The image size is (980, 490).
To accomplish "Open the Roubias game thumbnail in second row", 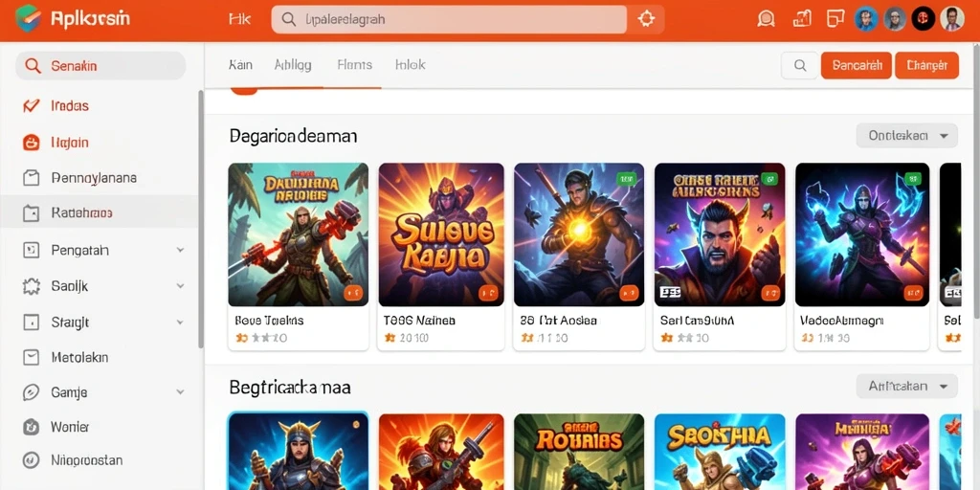I will (579, 452).
